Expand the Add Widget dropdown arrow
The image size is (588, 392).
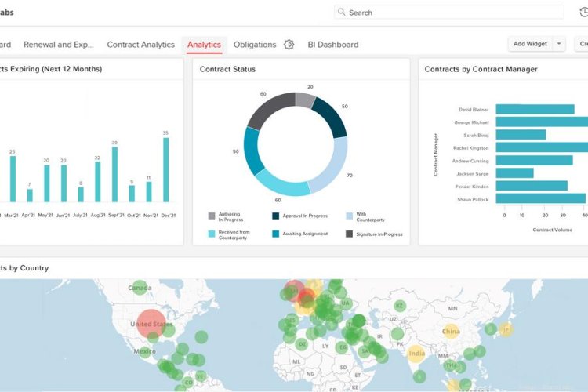point(559,44)
